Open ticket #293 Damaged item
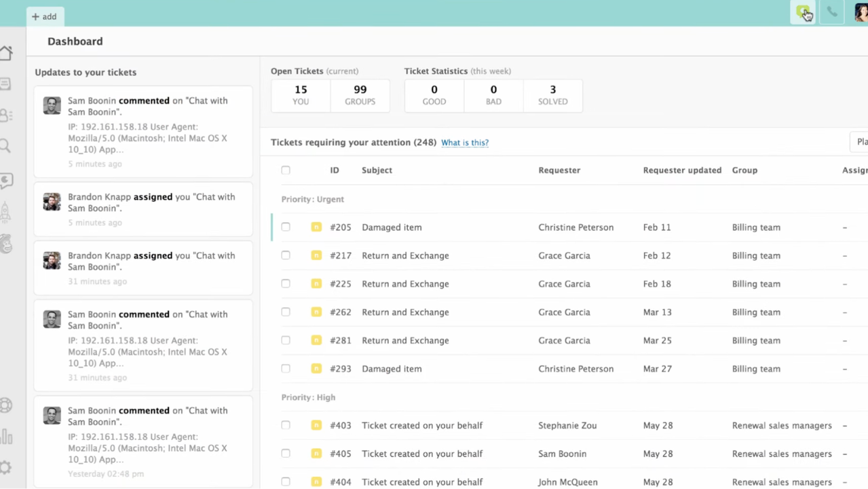The height and width of the screenshot is (489, 868). [x=392, y=369]
